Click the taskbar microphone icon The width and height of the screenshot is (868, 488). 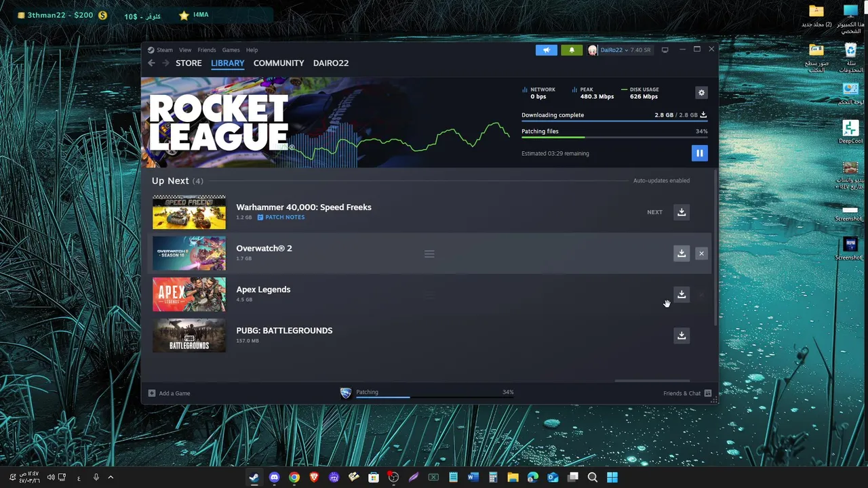pyautogui.click(x=96, y=477)
